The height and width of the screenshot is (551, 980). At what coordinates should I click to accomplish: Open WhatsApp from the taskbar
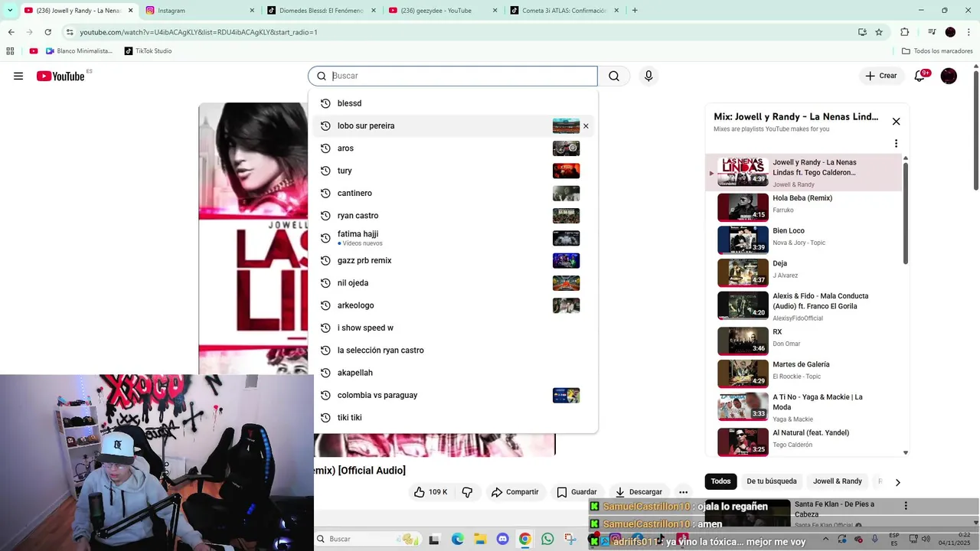(x=547, y=540)
